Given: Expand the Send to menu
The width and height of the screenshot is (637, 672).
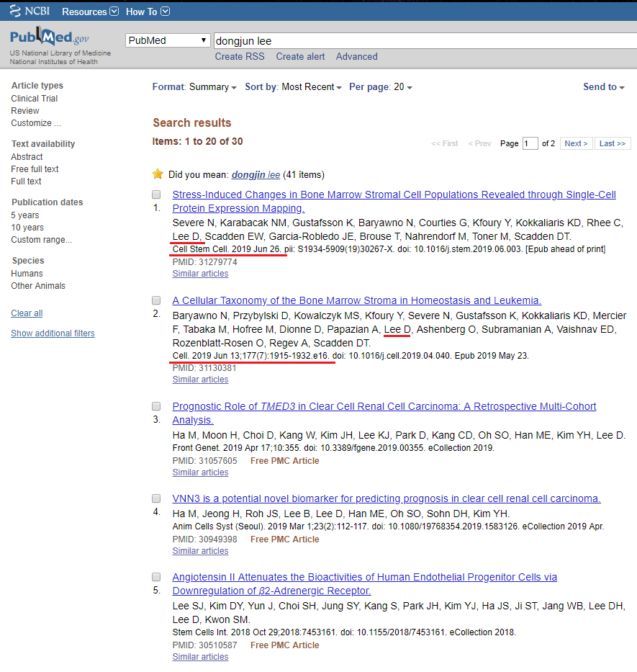Looking at the screenshot, I should (x=604, y=87).
